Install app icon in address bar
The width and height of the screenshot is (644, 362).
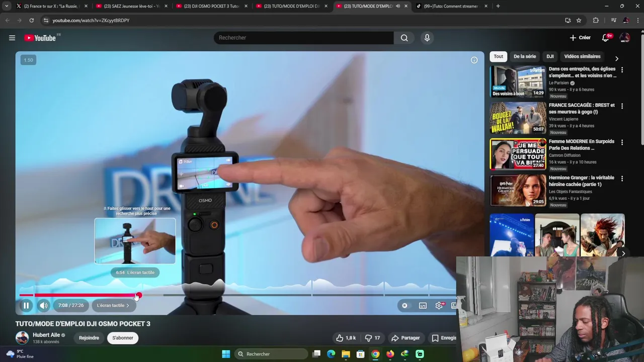[x=568, y=20]
